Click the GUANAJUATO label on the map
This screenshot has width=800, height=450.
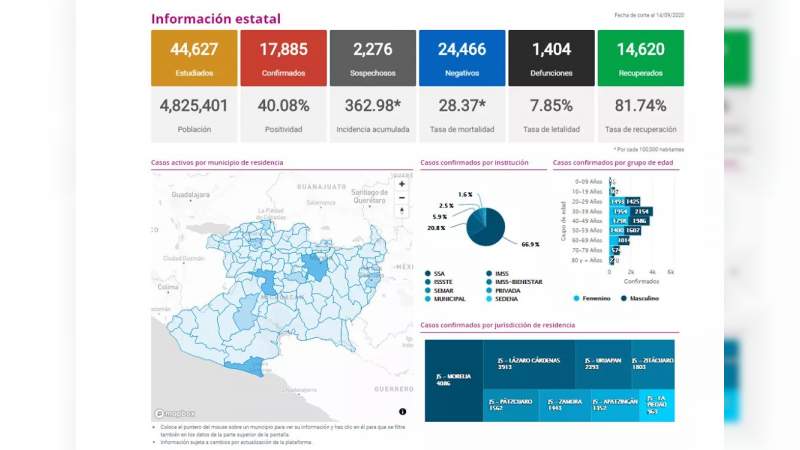[321, 187]
